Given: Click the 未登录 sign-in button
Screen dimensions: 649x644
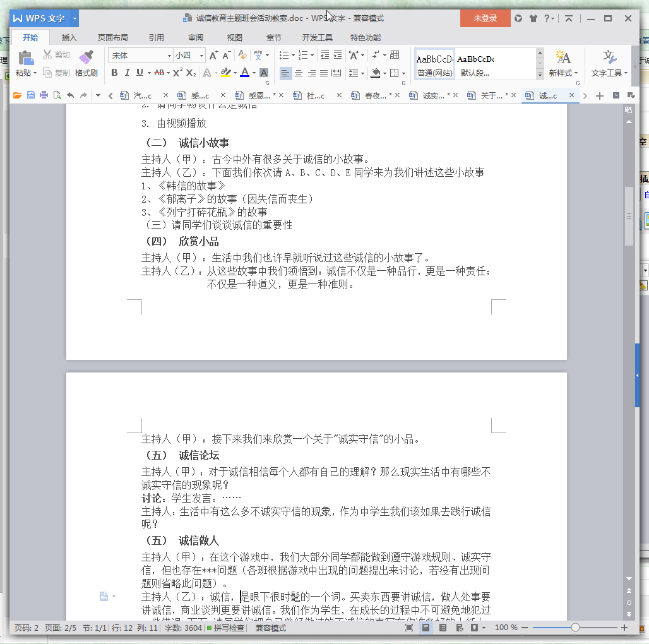Looking at the screenshot, I should [x=485, y=18].
